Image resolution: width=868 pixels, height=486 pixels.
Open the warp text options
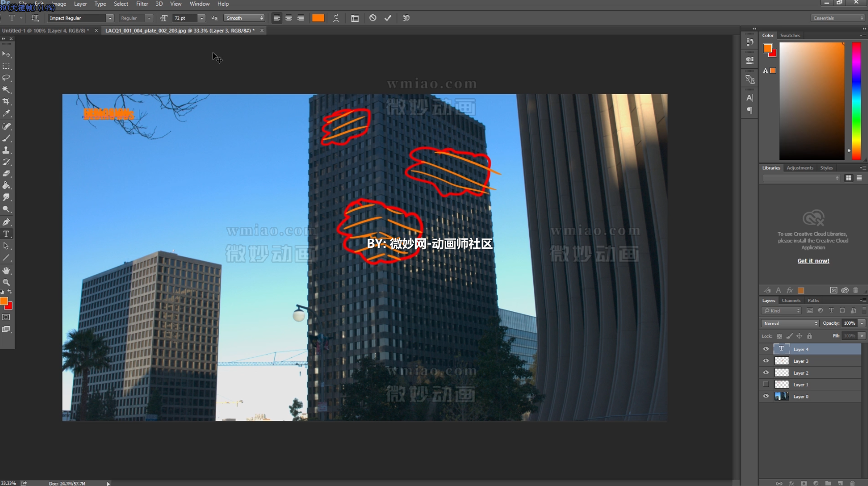(336, 18)
